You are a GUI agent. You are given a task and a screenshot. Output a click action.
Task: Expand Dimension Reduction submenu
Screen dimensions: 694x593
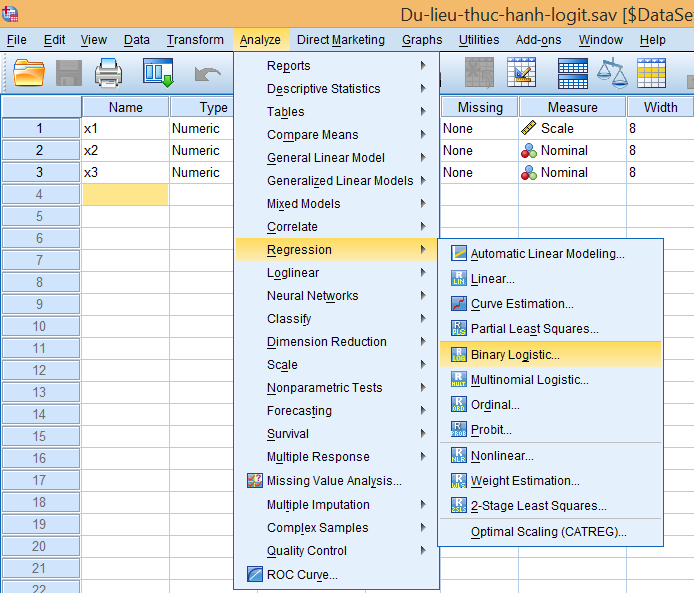pyautogui.click(x=337, y=342)
